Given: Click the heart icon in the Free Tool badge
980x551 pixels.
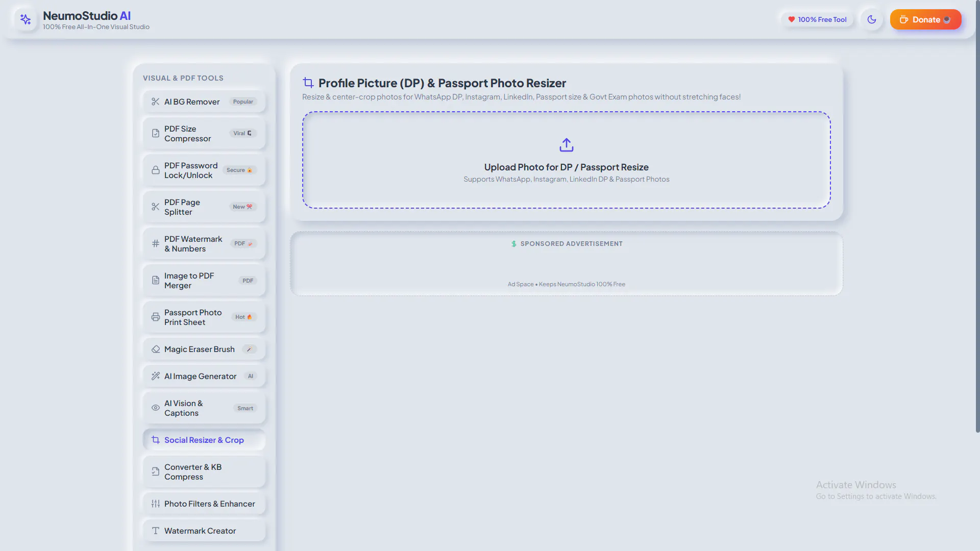Looking at the screenshot, I should coord(791,19).
